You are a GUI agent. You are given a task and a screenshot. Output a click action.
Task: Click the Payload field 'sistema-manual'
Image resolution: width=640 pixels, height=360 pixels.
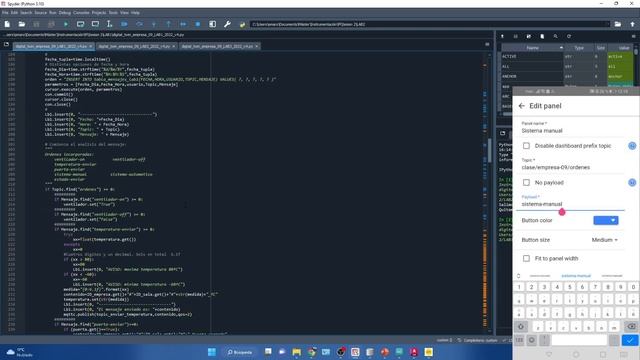pos(571,204)
